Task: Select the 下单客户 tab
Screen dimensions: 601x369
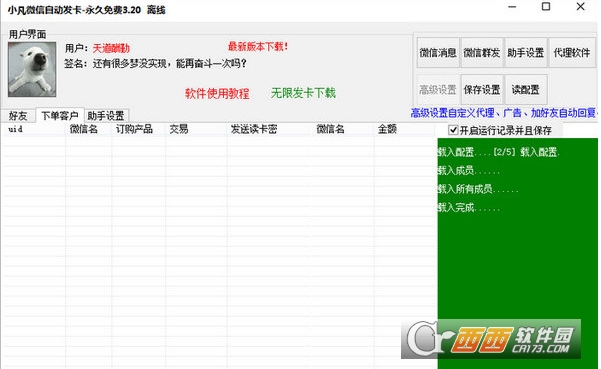Action: 60,115
